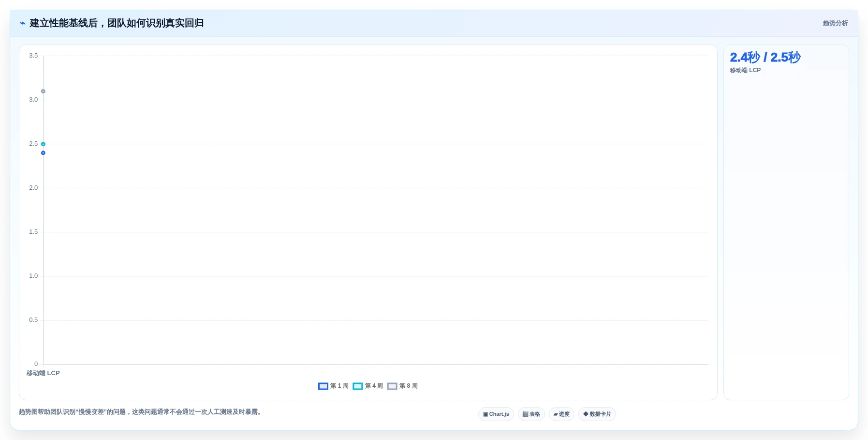This screenshot has height=440, width=868.
Task: Click the 进度 tag chip
Action: [x=561, y=414]
